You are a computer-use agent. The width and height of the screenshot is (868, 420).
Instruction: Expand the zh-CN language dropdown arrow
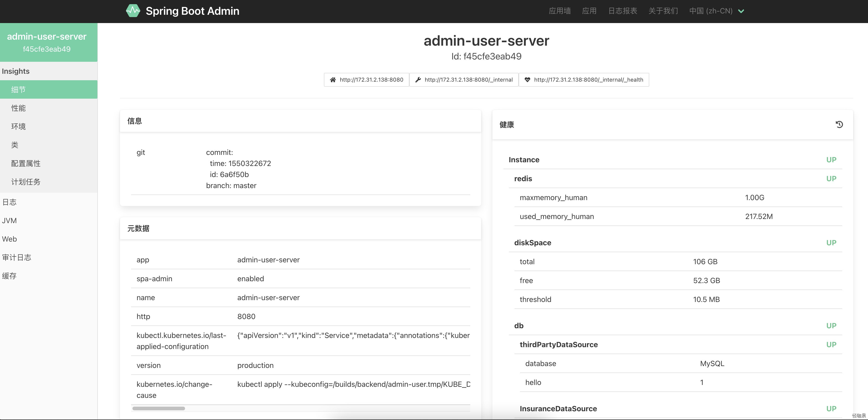pos(741,11)
